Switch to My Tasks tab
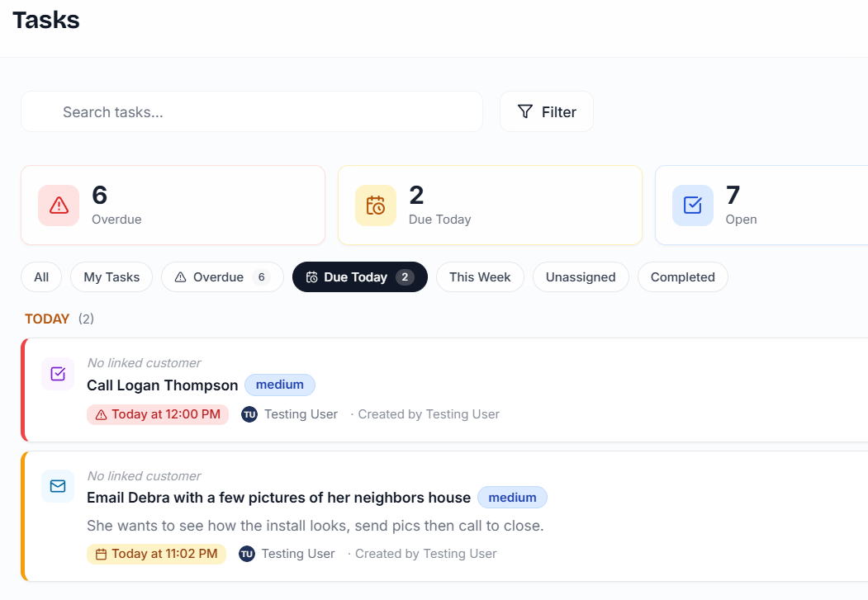This screenshot has width=868, height=600. [x=111, y=277]
